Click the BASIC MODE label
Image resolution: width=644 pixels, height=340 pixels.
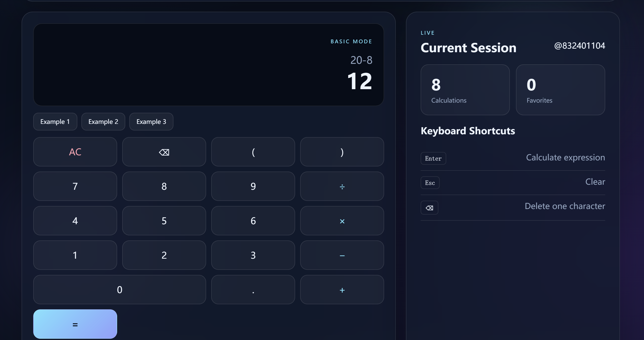click(x=351, y=41)
